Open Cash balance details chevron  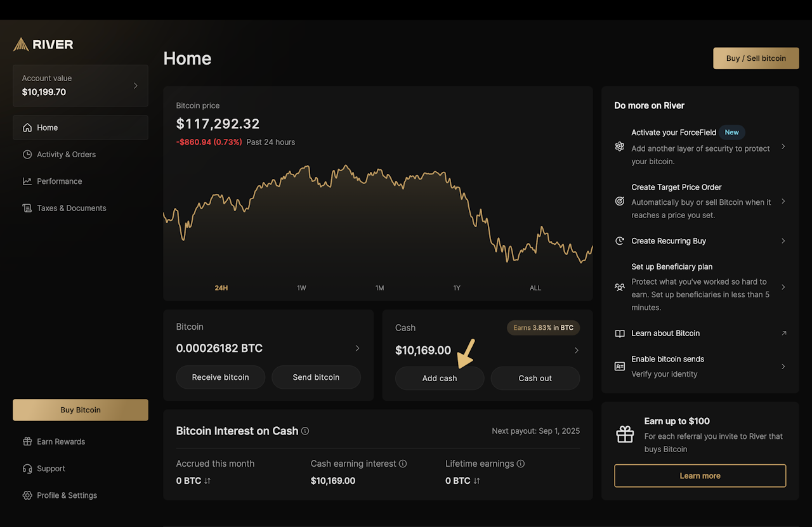coord(576,350)
